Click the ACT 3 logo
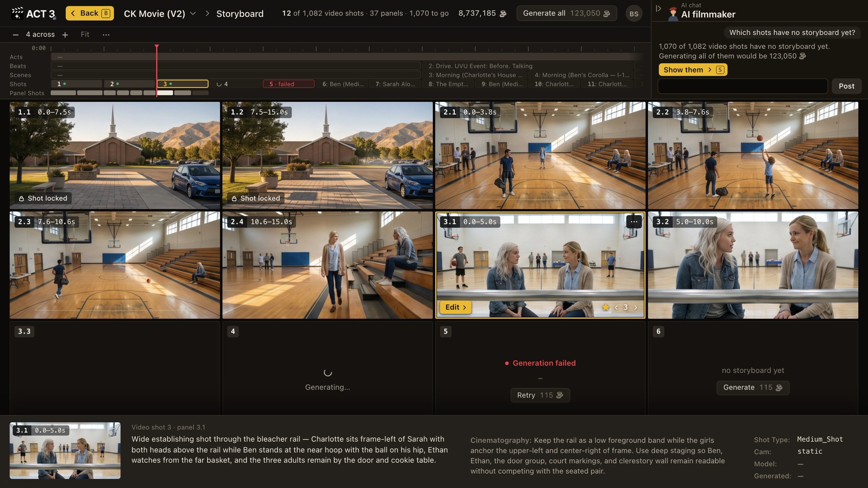 click(x=33, y=13)
